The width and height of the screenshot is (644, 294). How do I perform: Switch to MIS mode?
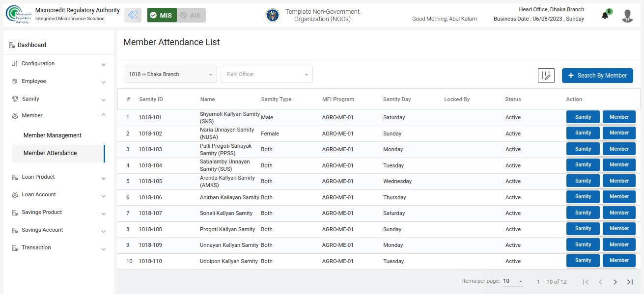point(162,15)
